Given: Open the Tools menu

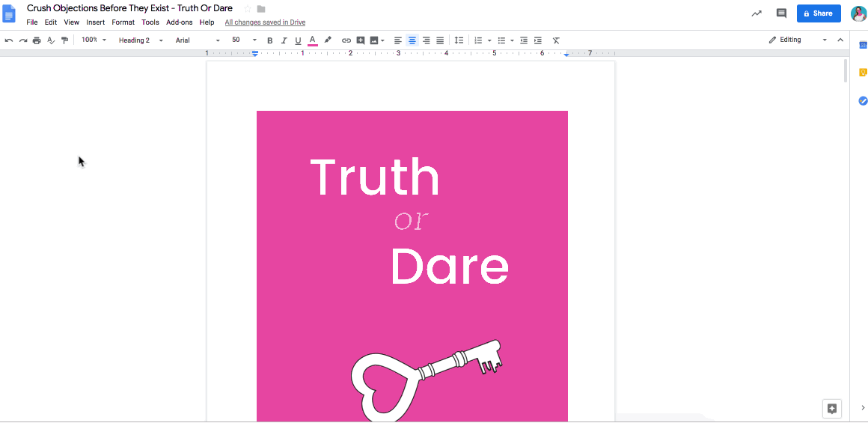Looking at the screenshot, I should point(150,22).
